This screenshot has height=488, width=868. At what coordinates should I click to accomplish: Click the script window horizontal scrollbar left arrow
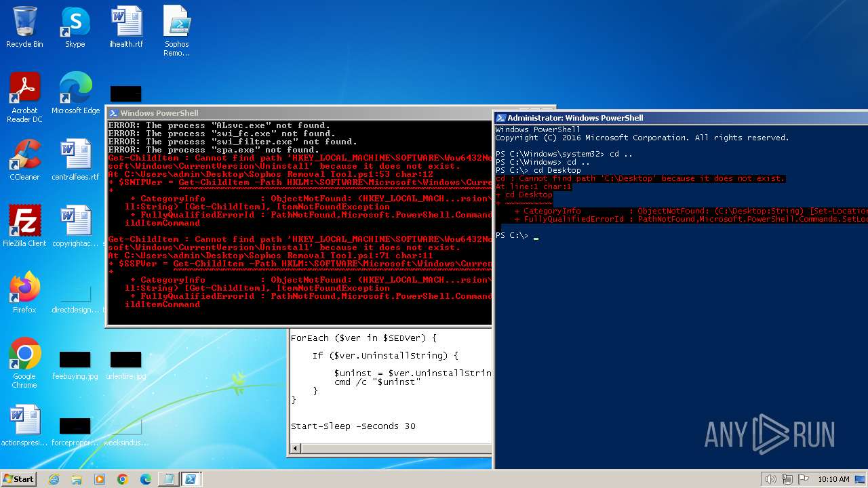tap(295, 448)
